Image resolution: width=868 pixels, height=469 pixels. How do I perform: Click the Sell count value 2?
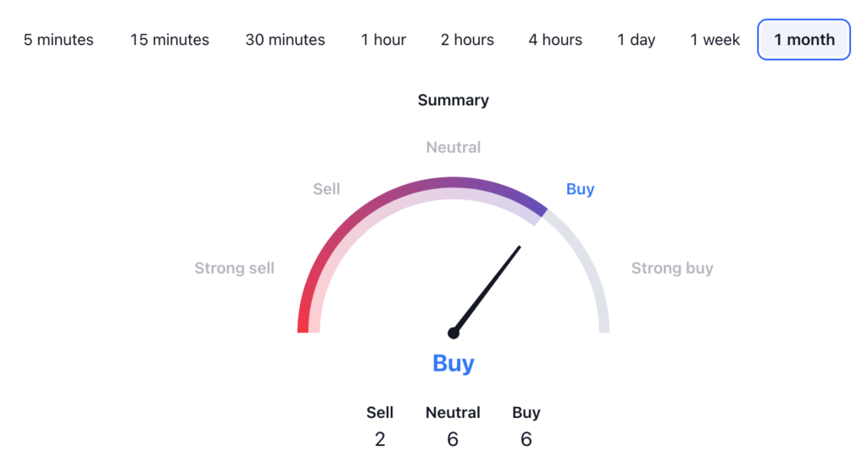point(380,438)
